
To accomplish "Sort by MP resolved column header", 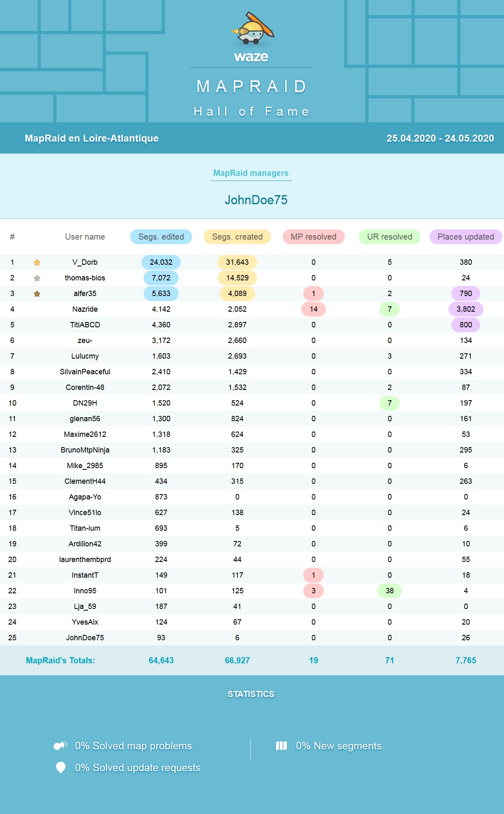I will click(313, 237).
